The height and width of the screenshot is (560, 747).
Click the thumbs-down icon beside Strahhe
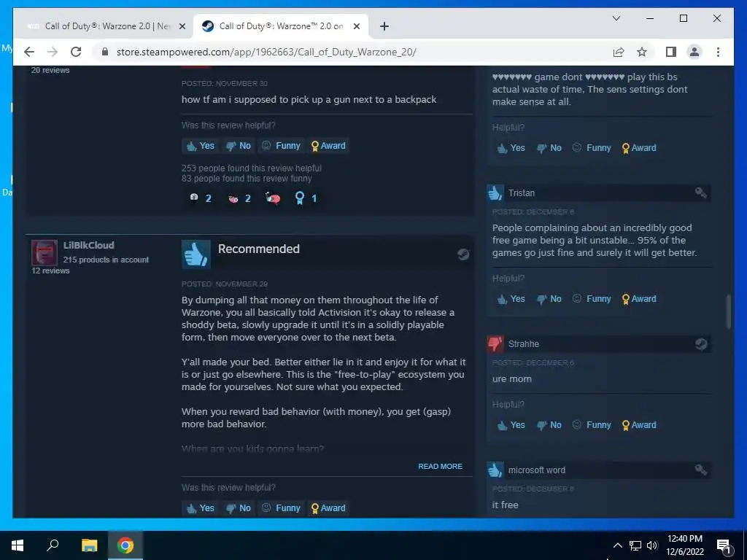click(x=495, y=344)
